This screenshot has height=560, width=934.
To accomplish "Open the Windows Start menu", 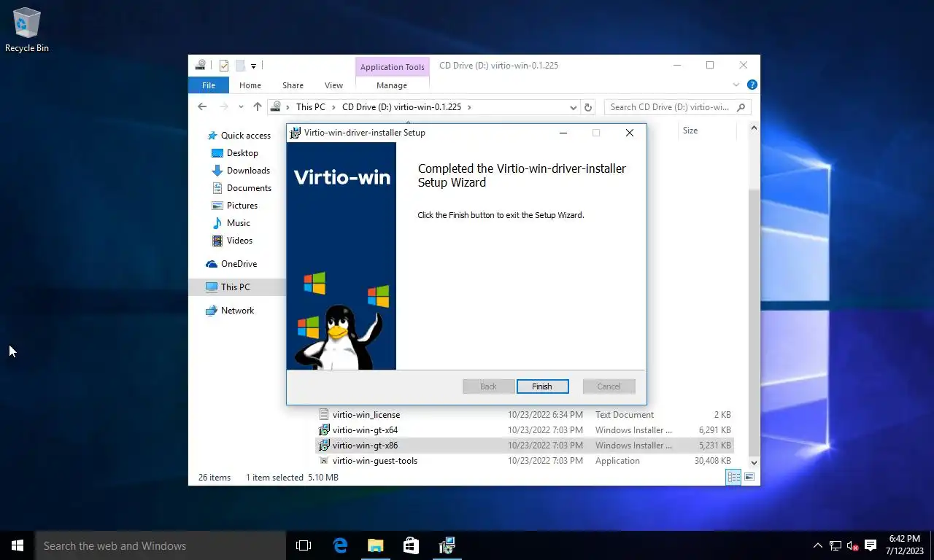I will [x=18, y=545].
